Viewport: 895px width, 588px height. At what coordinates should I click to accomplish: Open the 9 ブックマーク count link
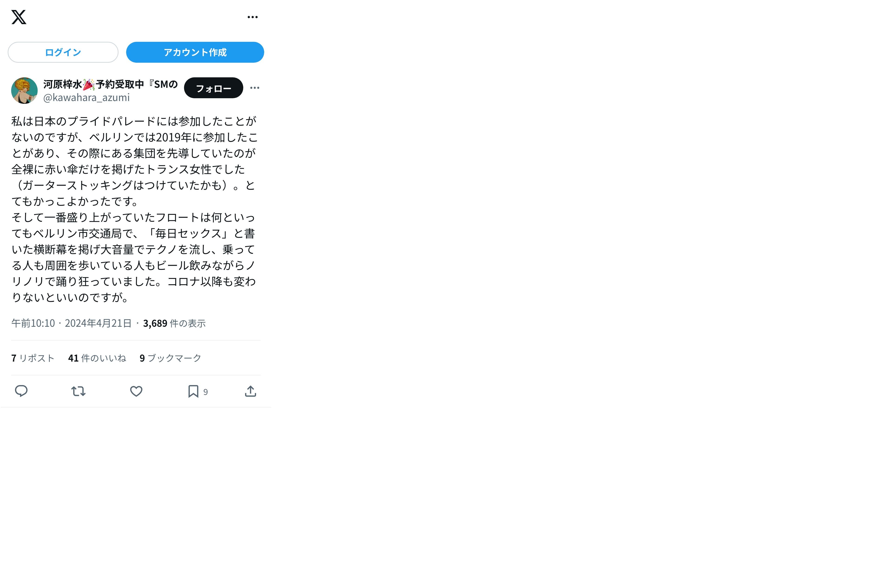(x=170, y=358)
